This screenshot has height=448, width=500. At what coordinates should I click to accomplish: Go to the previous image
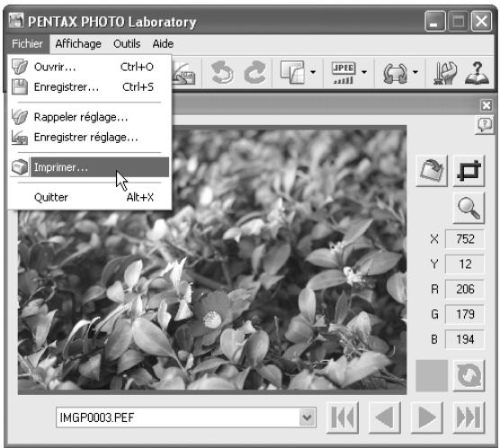pyautogui.click(x=385, y=417)
